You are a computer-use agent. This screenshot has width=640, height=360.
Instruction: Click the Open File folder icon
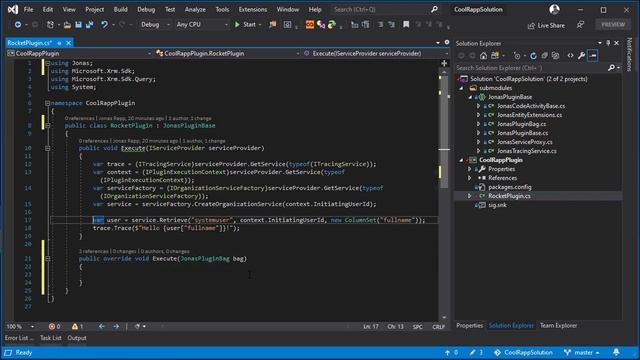click(67, 25)
